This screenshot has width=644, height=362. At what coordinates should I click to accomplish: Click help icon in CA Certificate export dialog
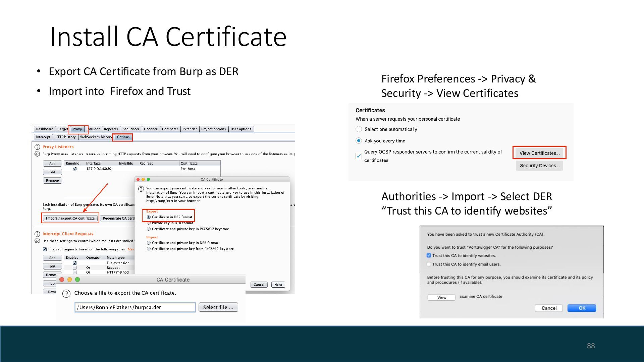pyautogui.click(x=141, y=189)
